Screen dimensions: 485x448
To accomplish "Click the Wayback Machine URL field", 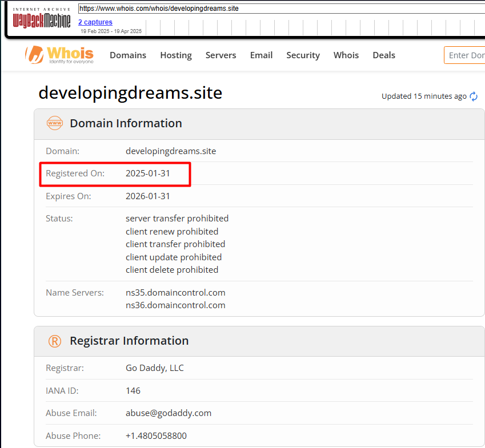I will pyautogui.click(x=282, y=9).
